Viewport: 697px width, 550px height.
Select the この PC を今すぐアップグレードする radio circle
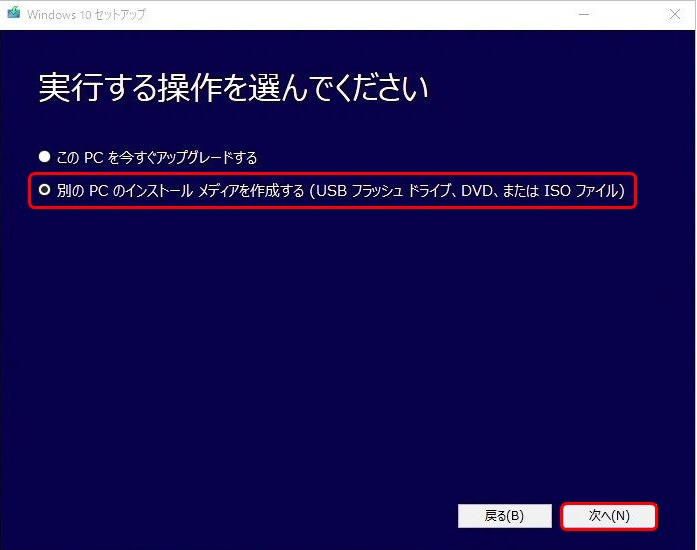(x=44, y=157)
